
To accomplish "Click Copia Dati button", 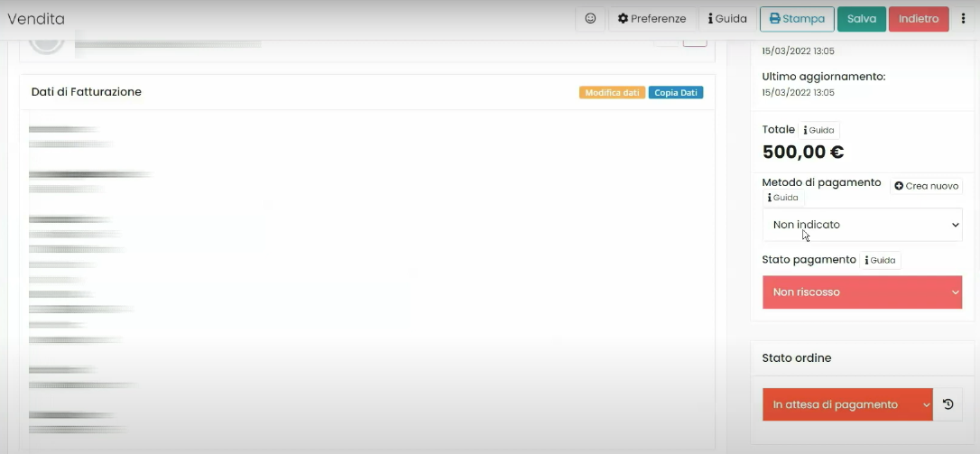I will pyautogui.click(x=676, y=93).
